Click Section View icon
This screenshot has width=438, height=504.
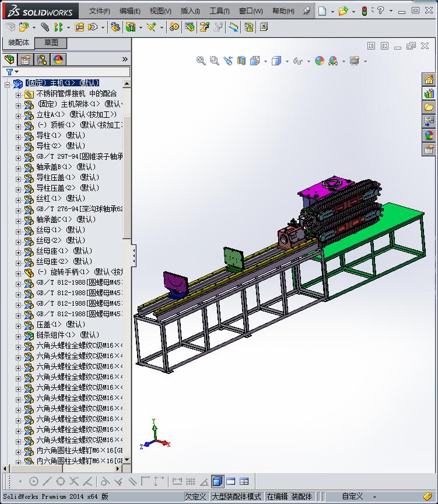pos(241,61)
